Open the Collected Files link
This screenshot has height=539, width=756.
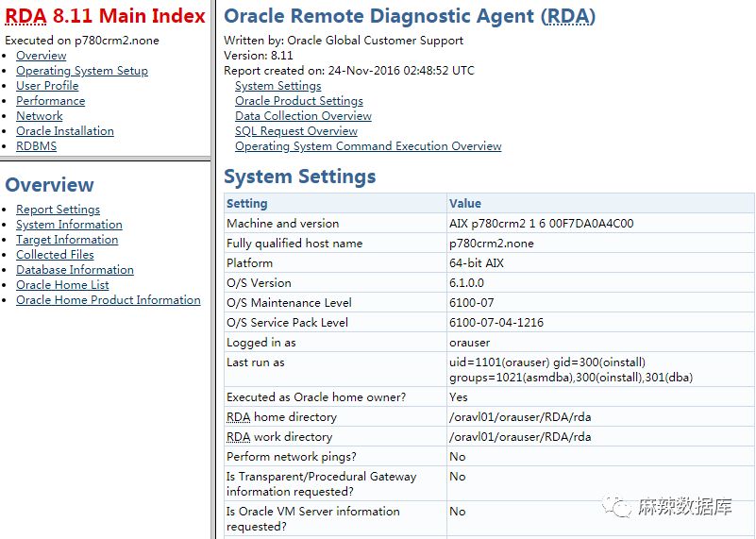pyautogui.click(x=55, y=255)
